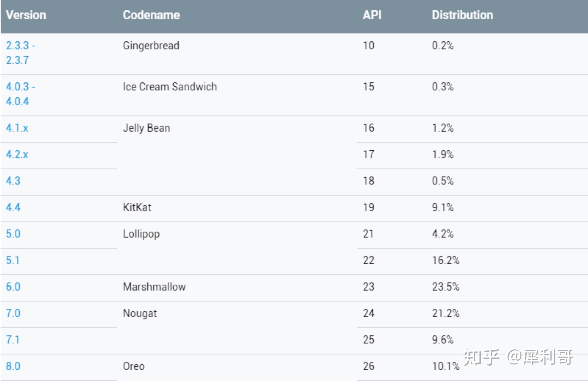This screenshot has height=381, width=588.
Task: Click the 4.2.x version link
Action: coord(17,155)
